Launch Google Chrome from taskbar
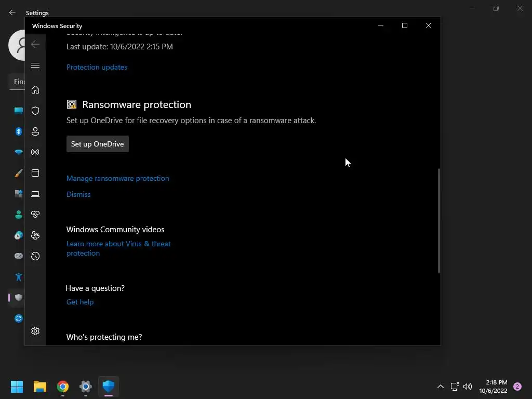 tap(63, 387)
